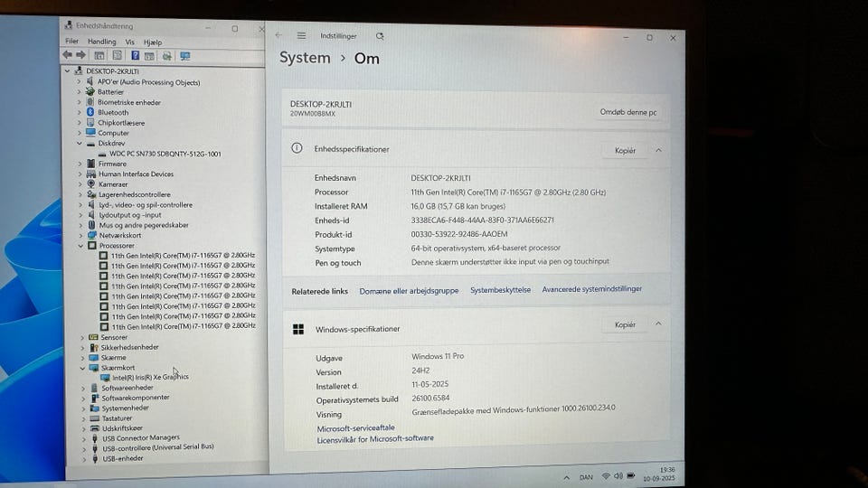Expand the Bluetooth category
Image resolution: width=868 pixels, height=488 pixels.
(x=80, y=112)
